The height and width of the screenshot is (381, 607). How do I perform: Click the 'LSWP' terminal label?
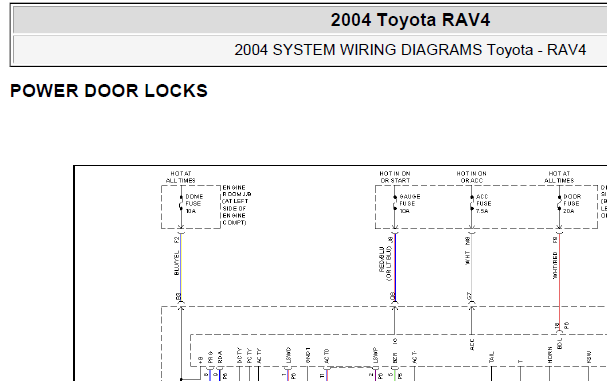pyautogui.click(x=375, y=355)
